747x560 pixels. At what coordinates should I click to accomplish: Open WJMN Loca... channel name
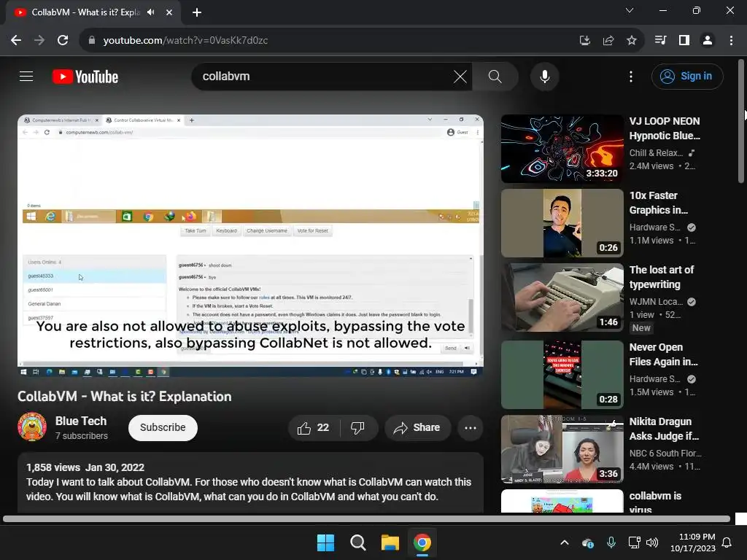pos(656,301)
